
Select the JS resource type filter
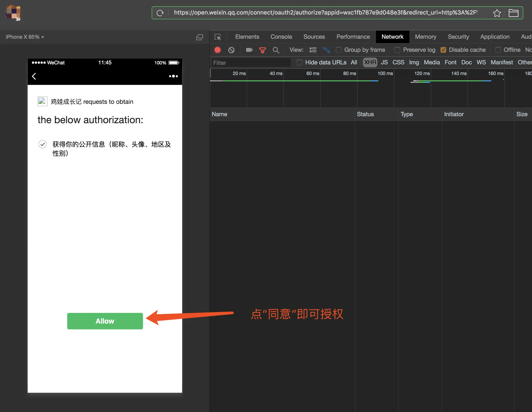click(x=384, y=62)
